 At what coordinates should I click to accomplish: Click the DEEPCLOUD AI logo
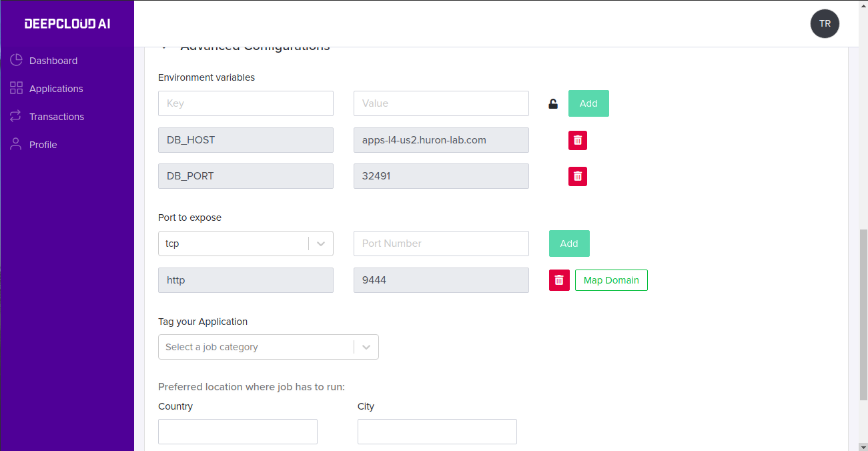pyautogui.click(x=67, y=24)
